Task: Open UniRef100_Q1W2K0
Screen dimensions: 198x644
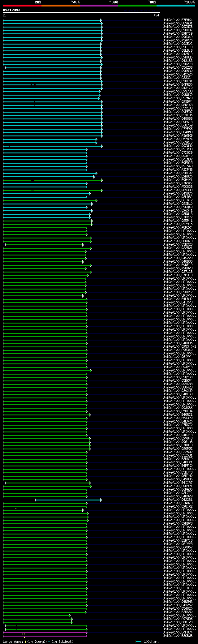Action: [178, 64]
